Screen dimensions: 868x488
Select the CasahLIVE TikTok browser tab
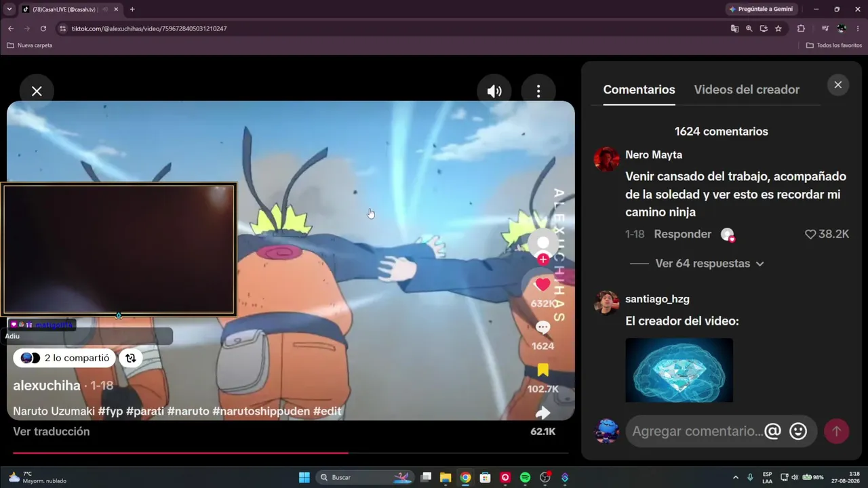[69, 9]
